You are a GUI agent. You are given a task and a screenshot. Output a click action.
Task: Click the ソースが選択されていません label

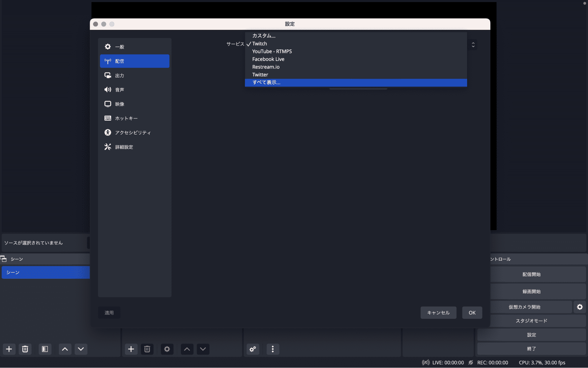[x=34, y=243]
